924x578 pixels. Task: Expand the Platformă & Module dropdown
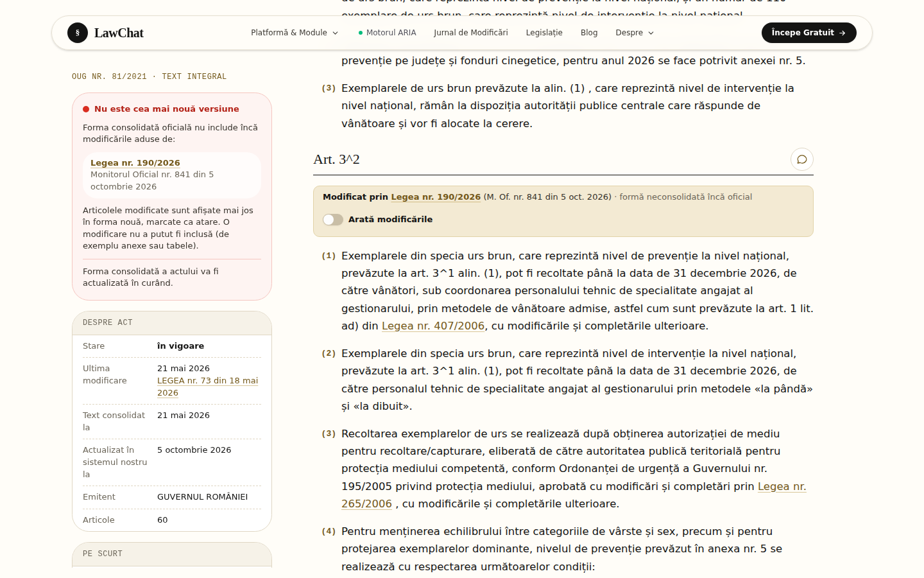tap(295, 33)
